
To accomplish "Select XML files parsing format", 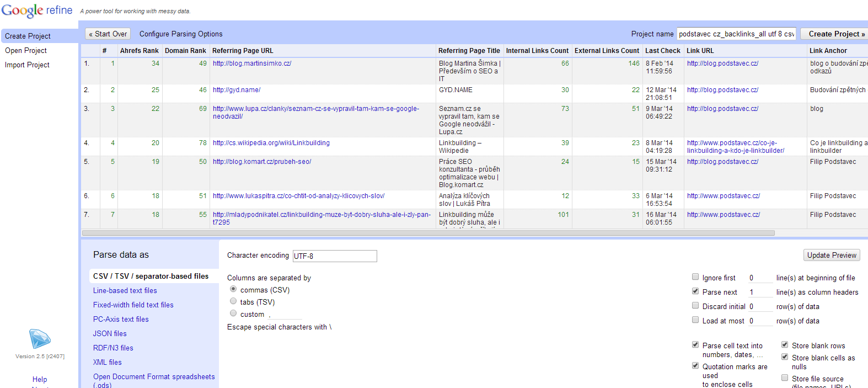I will 108,362.
